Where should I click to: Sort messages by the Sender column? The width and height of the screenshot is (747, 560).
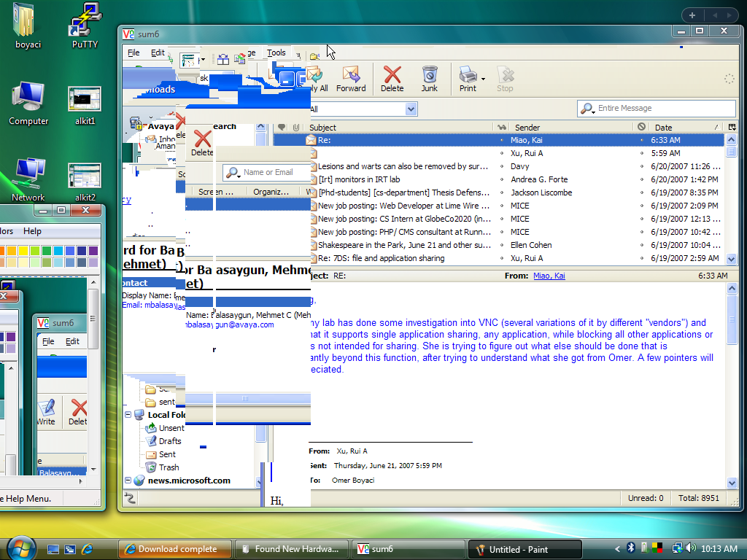point(572,127)
